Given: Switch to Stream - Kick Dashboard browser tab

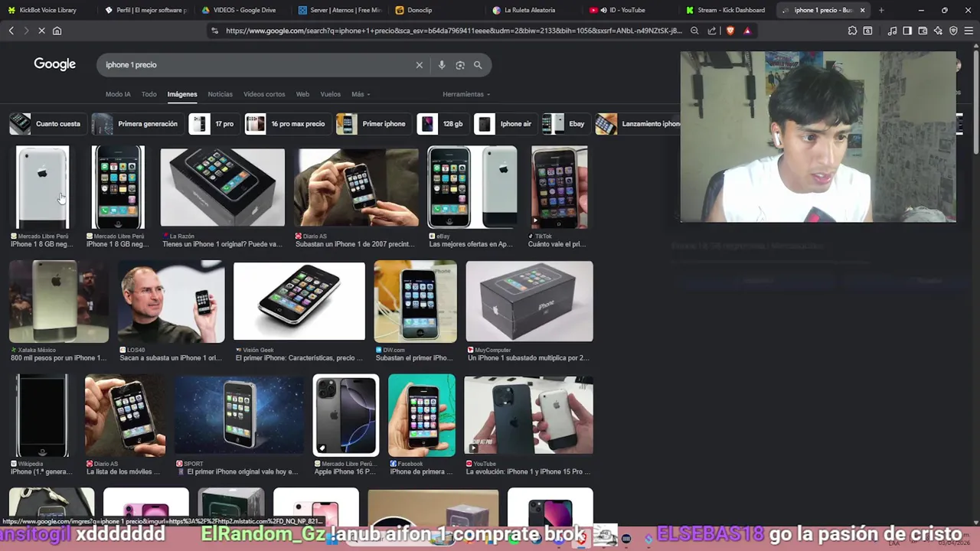Looking at the screenshot, I should (724, 10).
